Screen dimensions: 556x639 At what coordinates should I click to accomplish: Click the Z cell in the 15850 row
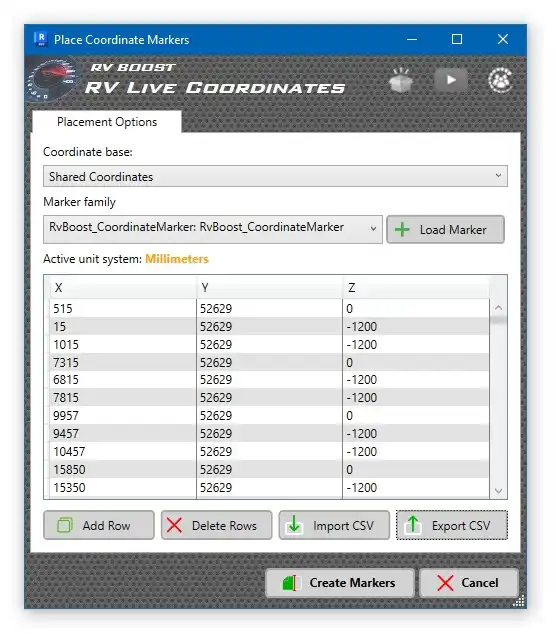[x=416, y=469]
